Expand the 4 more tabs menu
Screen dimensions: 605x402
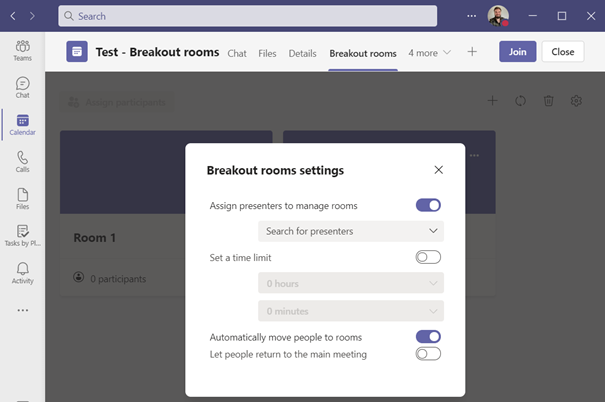point(429,53)
